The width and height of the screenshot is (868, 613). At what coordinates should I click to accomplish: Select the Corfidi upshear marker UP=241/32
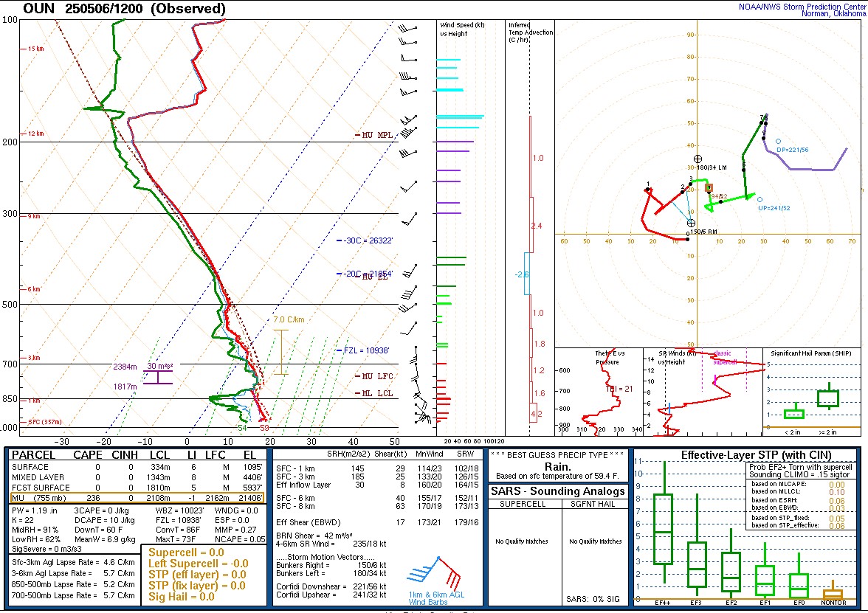(759, 199)
